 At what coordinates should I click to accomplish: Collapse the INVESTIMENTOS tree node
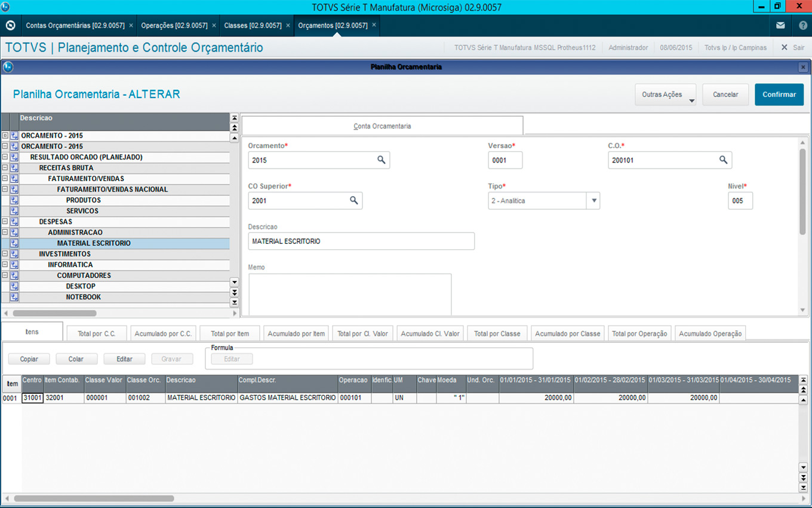pos(5,254)
